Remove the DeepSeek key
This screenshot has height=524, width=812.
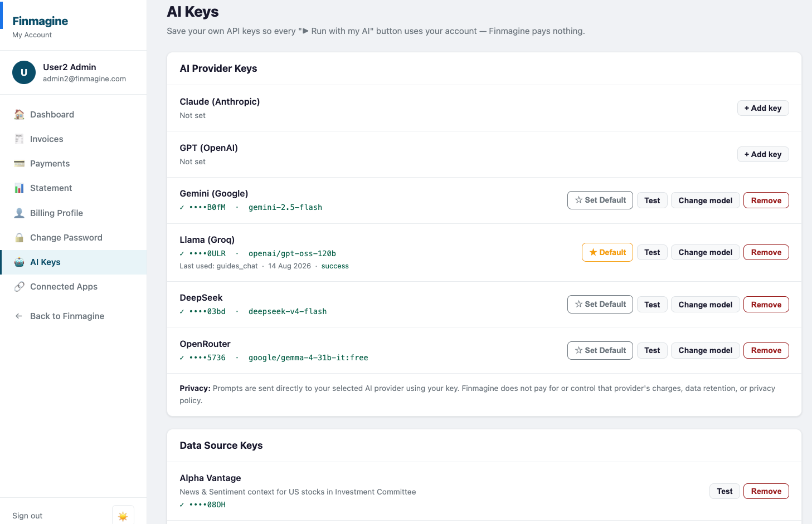pos(766,305)
